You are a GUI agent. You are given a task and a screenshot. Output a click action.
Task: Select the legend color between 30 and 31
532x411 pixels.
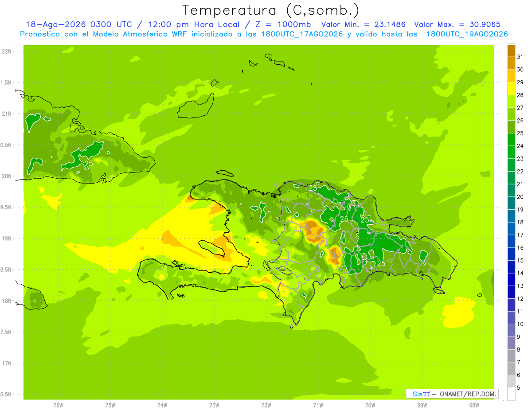(511, 63)
